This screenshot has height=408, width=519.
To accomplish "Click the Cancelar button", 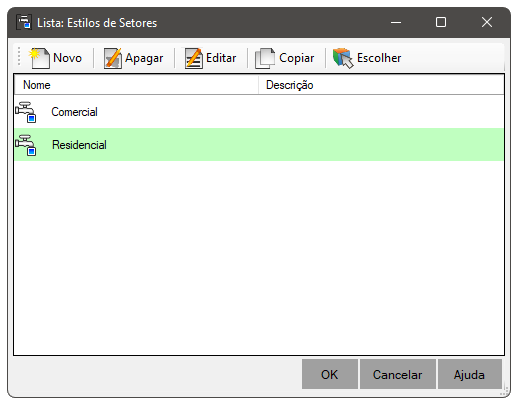I will pyautogui.click(x=398, y=374).
